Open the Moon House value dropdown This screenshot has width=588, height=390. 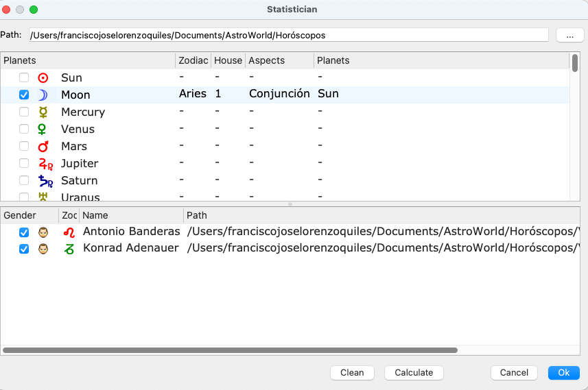click(x=219, y=94)
